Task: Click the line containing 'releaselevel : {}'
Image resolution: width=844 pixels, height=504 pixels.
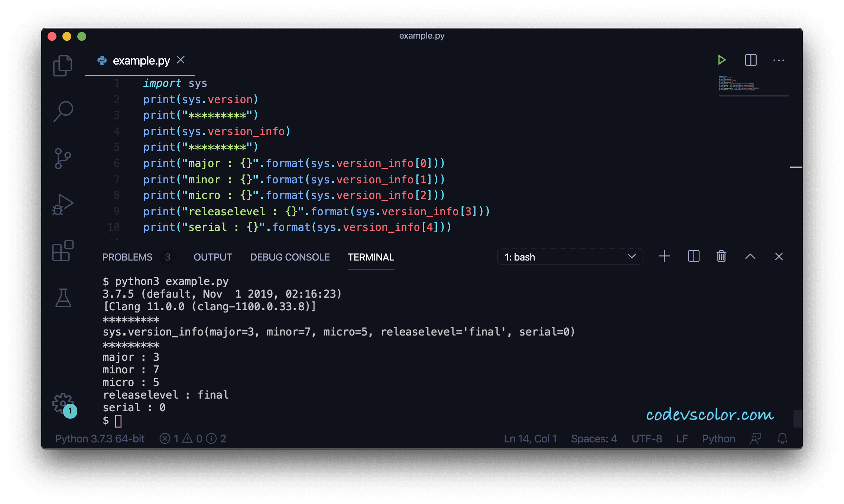Action: click(x=316, y=211)
